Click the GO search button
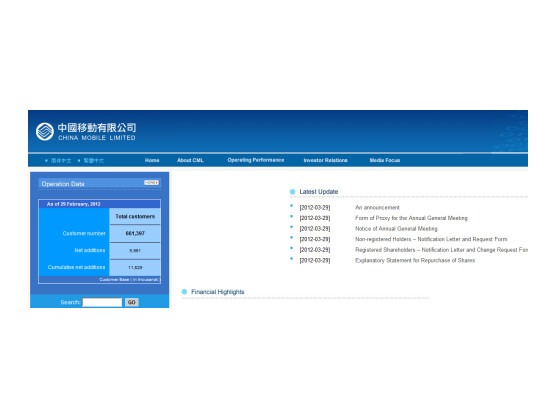 tap(131, 302)
